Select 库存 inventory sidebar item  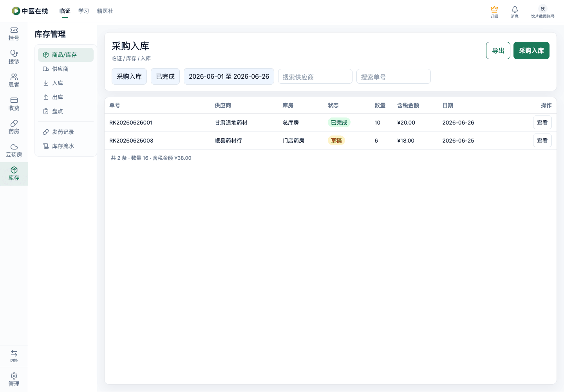tap(14, 174)
